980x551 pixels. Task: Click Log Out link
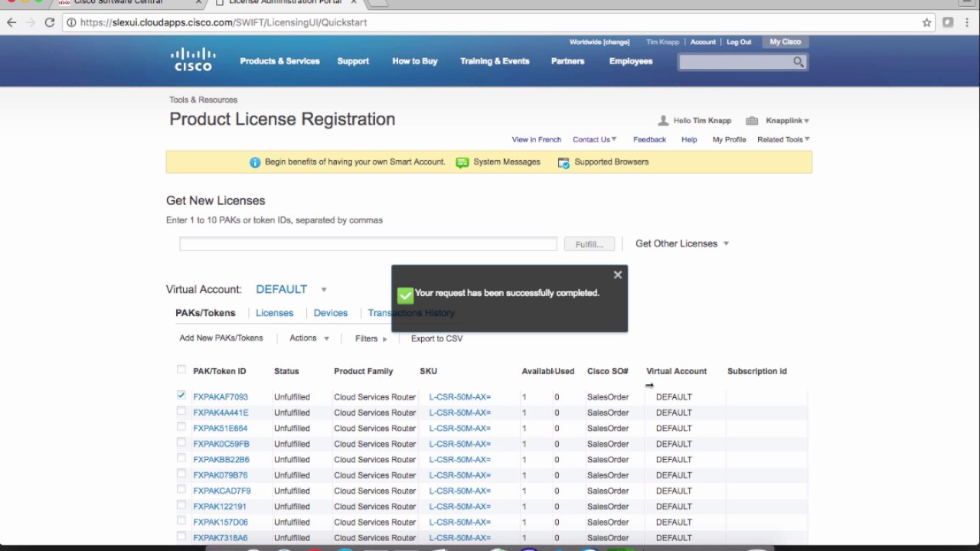click(739, 42)
